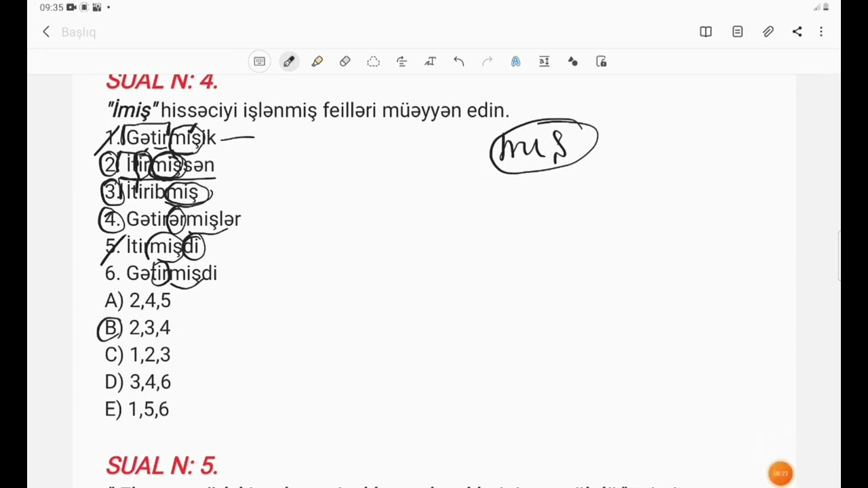Viewport: 868px width, 488px height.
Task: Tap the word 6. Gətirmişdi
Action: pyautogui.click(x=161, y=273)
